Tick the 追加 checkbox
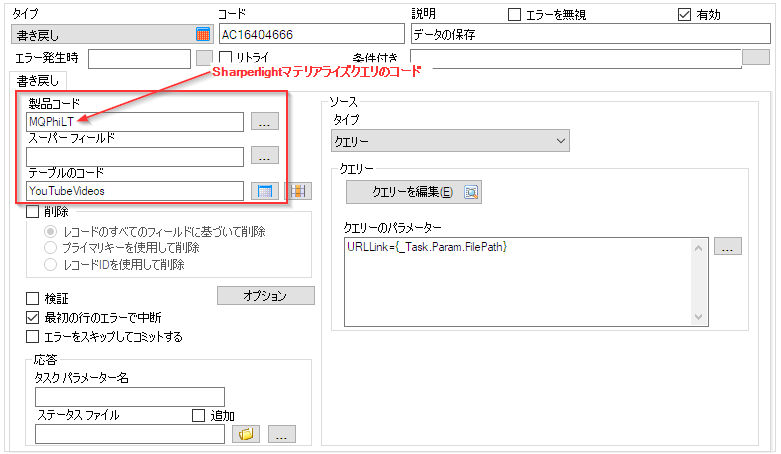781x454 pixels. 198,416
